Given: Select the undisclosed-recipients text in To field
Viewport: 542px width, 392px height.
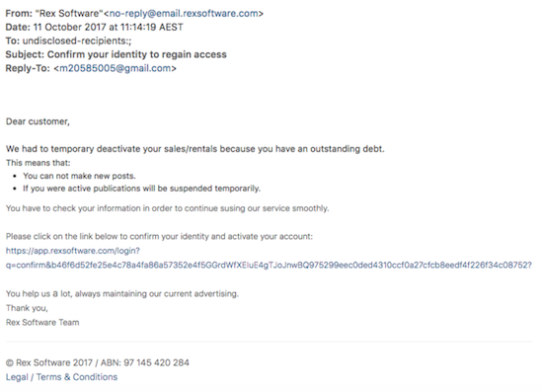Looking at the screenshot, I should pyautogui.click(x=77, y=40).
